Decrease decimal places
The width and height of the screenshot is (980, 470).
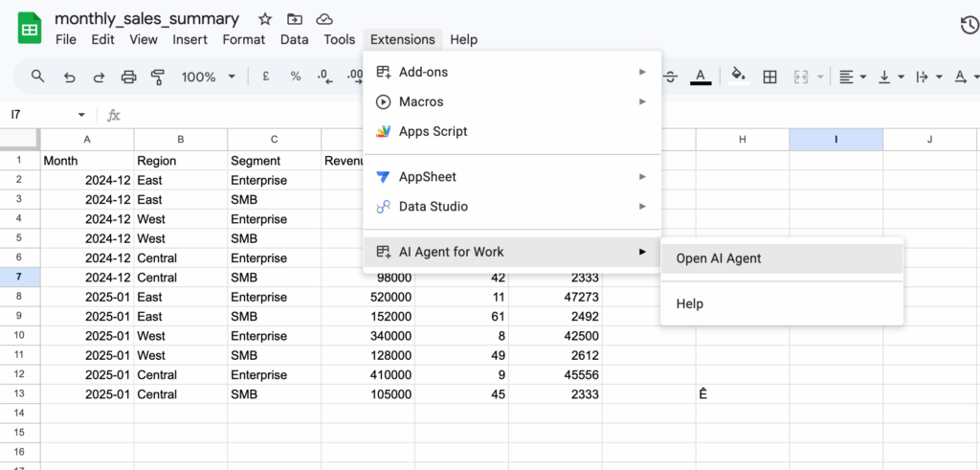[323, 77]
